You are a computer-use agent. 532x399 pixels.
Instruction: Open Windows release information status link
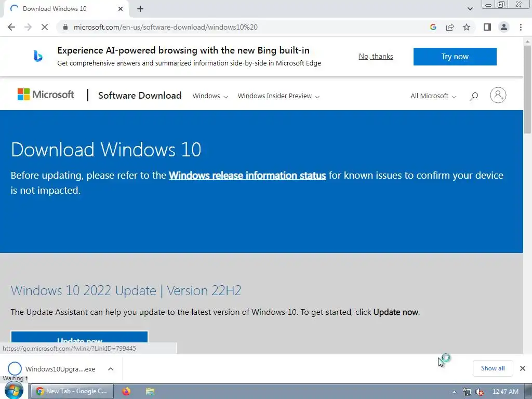click(247, 176)
